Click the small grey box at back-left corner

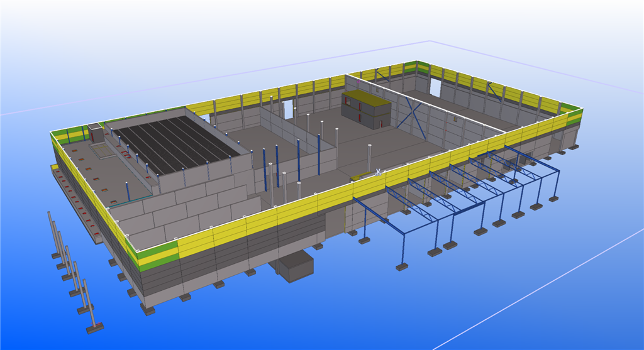[96, 133]
